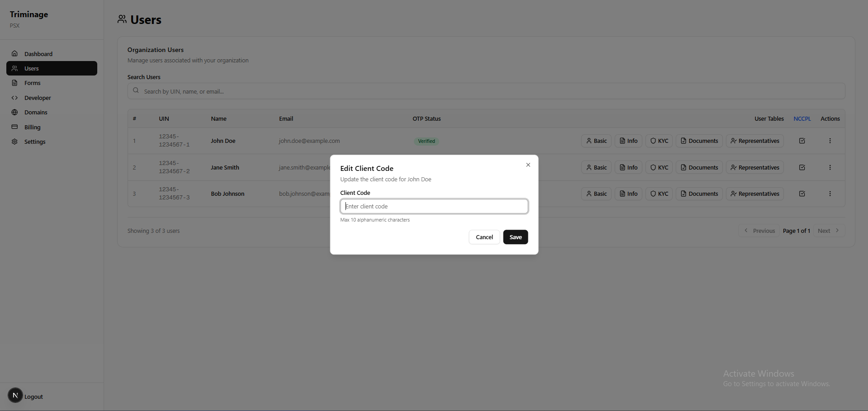The width and height of the screenshot is (868, 411).
Task: Open Documents for Bob Johnson's row
Action: pyautogui.click(x=699, y=194)
